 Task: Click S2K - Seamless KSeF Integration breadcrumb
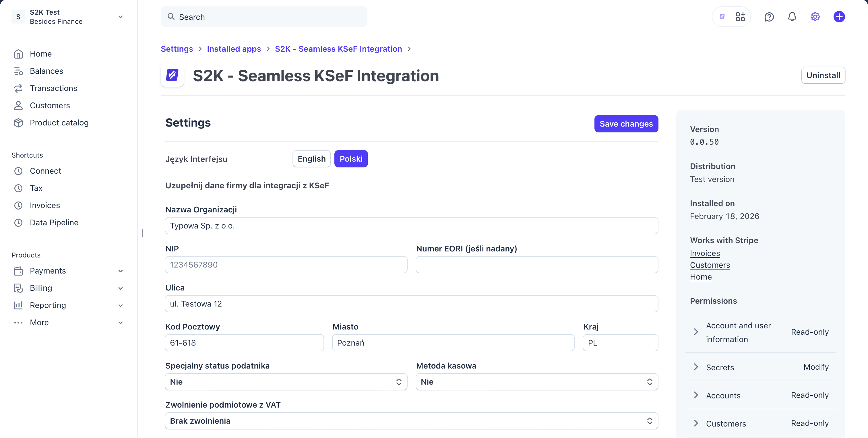click(x=338, y=49)
